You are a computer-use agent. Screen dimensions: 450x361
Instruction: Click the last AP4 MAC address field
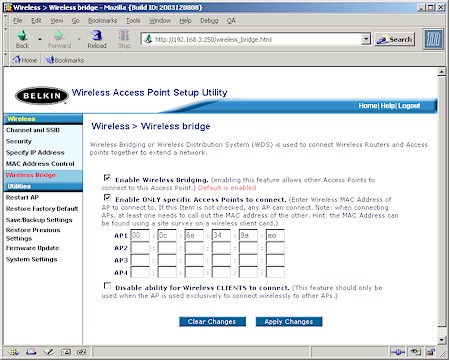point(275,272)
